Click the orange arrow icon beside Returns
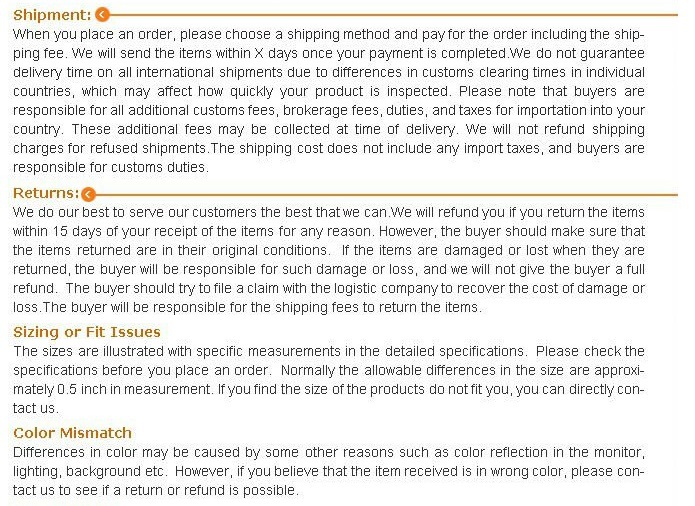 (x=89, y=194)
